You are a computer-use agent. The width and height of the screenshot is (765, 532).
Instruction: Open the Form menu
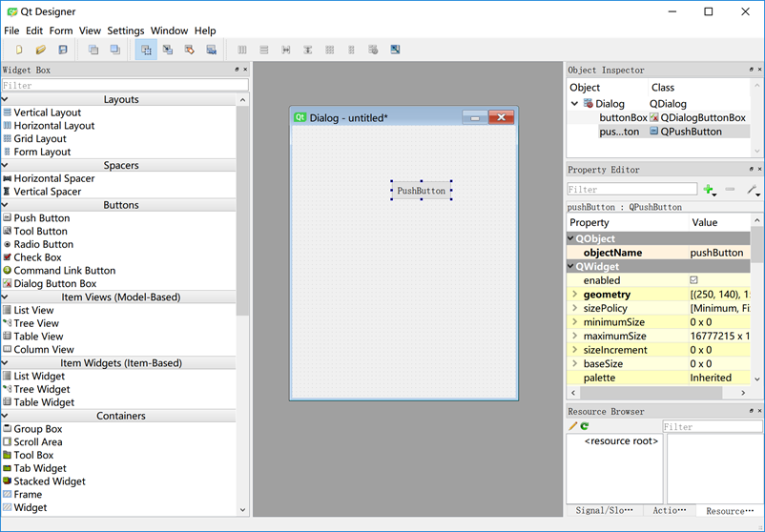coord(61,31)
